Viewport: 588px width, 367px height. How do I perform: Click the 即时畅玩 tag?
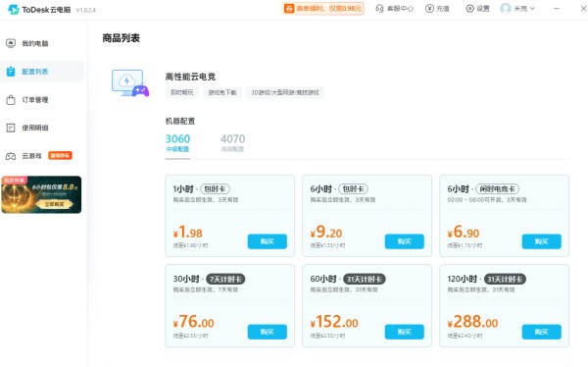pyautogui.click(x=182, y=92)
